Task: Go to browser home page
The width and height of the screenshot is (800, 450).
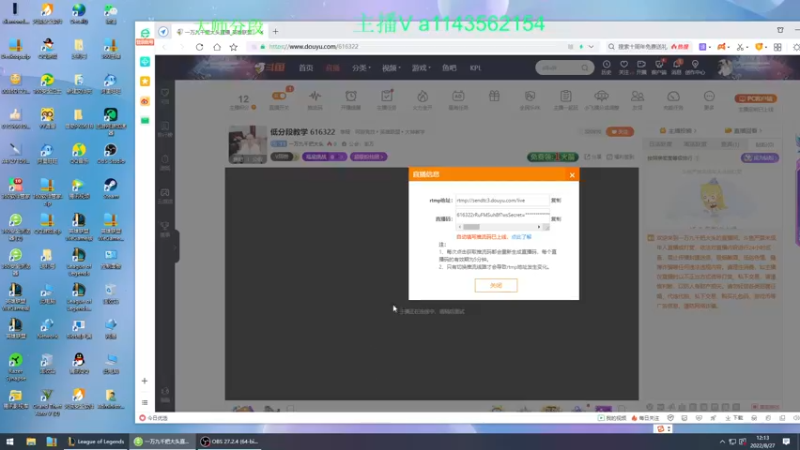Action: tap(217, 47)
